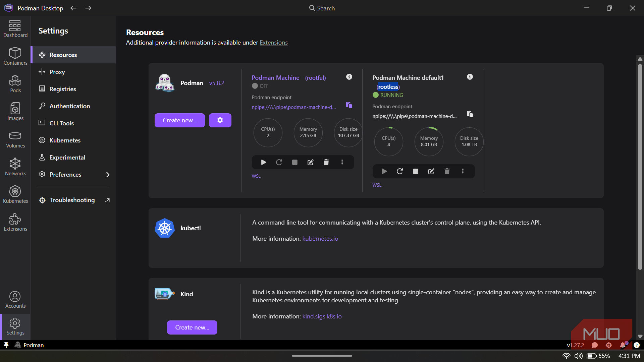
Task: Select Experimental in the Settings menu
Action: point(73,157)
